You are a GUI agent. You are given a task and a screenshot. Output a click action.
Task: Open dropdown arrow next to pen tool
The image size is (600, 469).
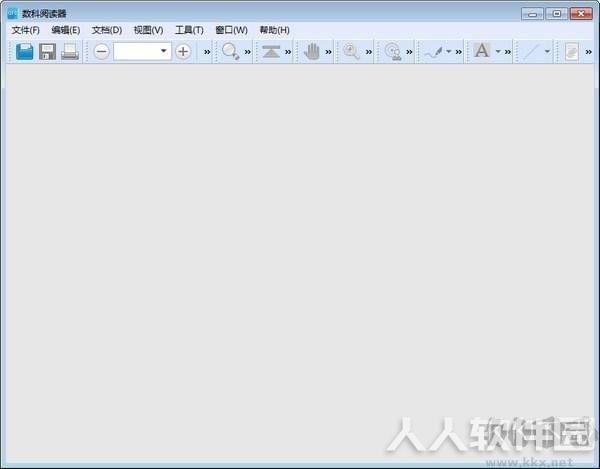click(x=448, y=51)
